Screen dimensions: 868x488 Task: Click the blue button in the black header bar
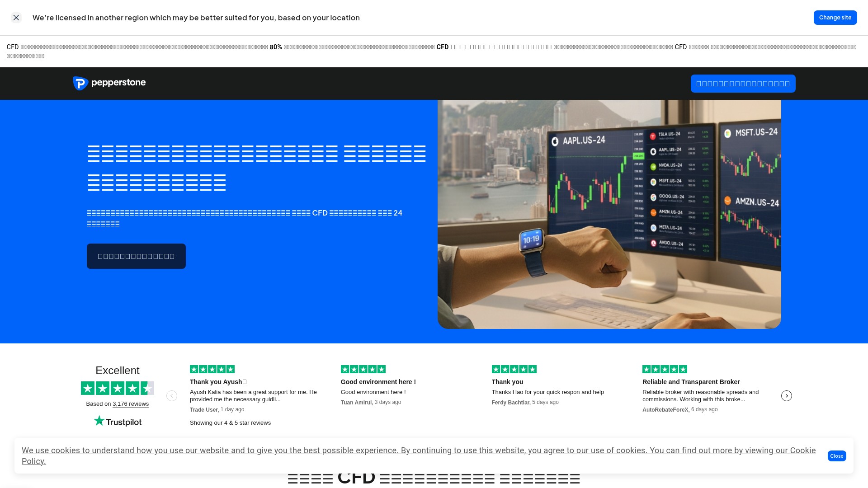pyautogui.click(x=743, y=84)
